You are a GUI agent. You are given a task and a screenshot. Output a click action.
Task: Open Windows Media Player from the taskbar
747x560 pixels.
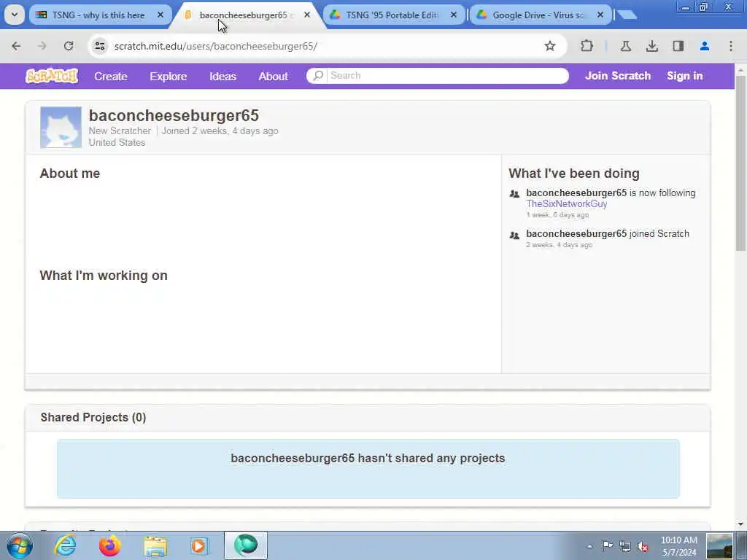tap(199, 545)
